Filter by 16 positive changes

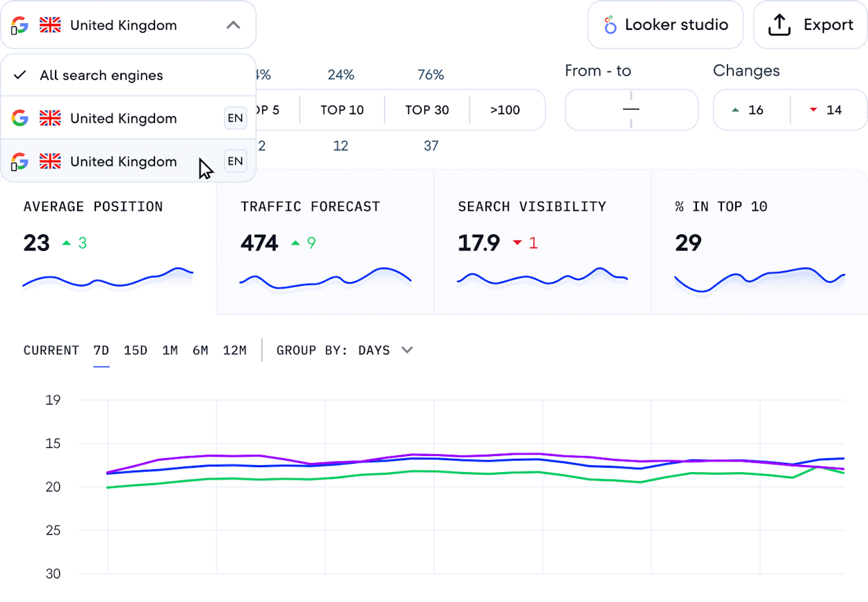click(x=752, y=110)
